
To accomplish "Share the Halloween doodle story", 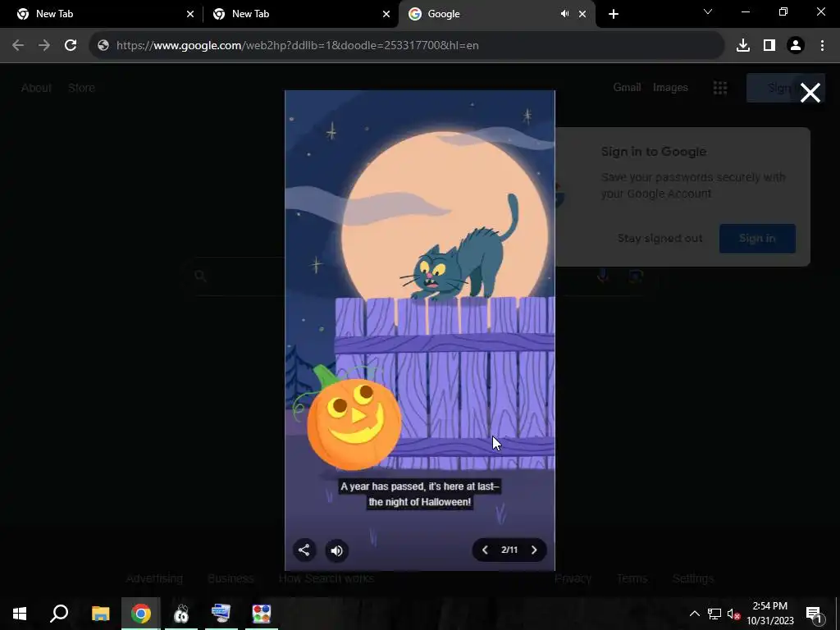I will tap(304, 550).
